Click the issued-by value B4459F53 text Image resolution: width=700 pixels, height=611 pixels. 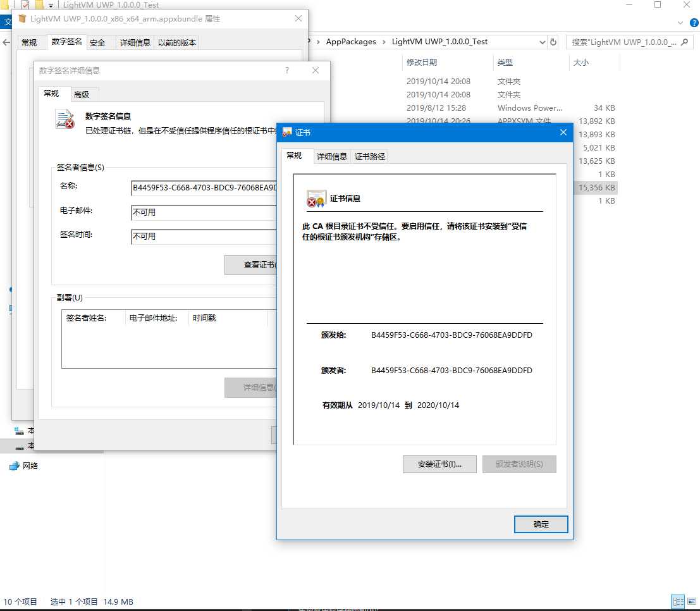point(451,370)
